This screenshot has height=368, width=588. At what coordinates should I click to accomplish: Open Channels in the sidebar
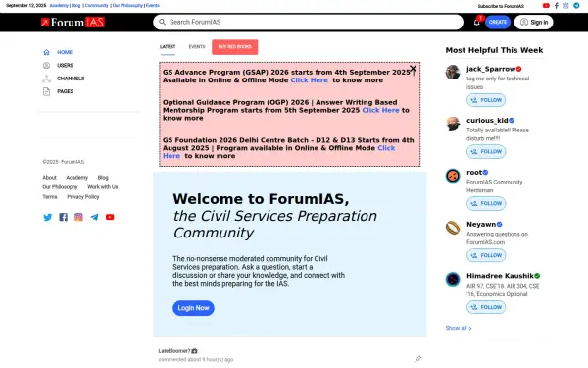pyautogui.click(x=71, y=79)
